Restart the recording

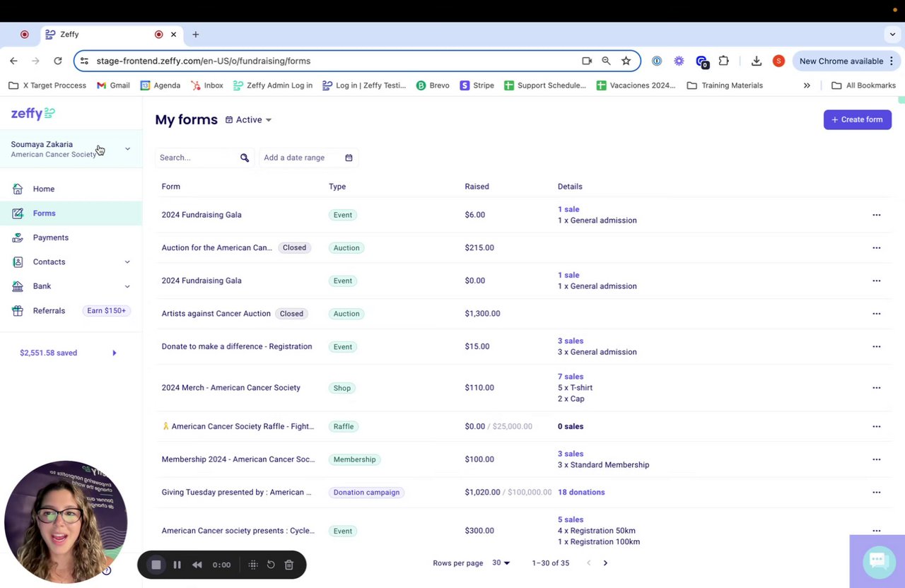[x=271, y=565]
